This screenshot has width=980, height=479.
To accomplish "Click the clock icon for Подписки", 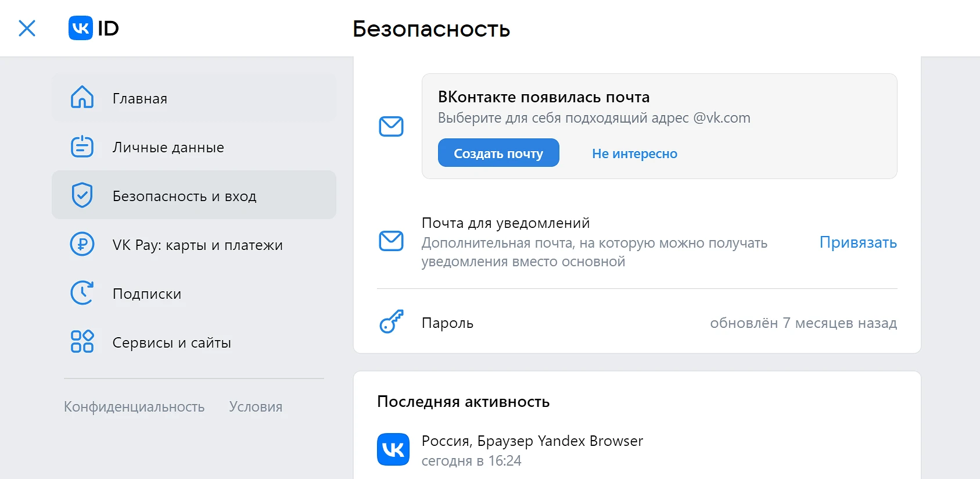I will (82, 293).
